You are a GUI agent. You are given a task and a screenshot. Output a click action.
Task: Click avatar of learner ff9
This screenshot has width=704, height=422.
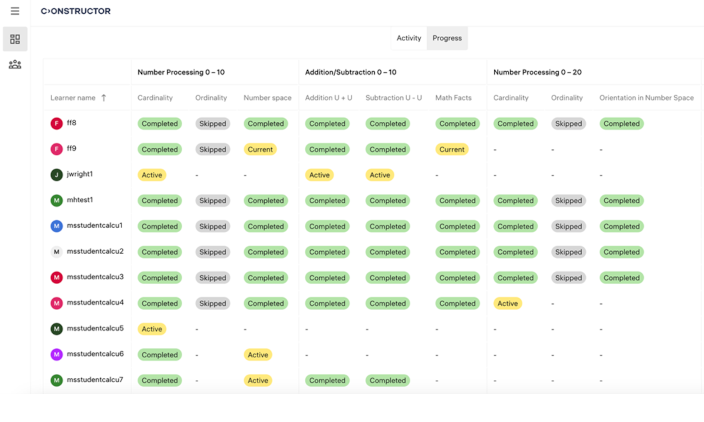tap(56, 149)
